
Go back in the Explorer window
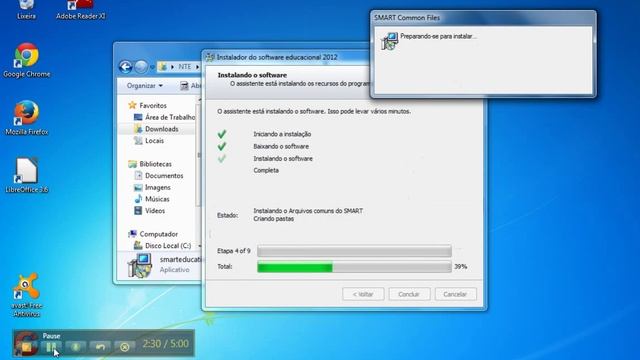click(126, 67)
